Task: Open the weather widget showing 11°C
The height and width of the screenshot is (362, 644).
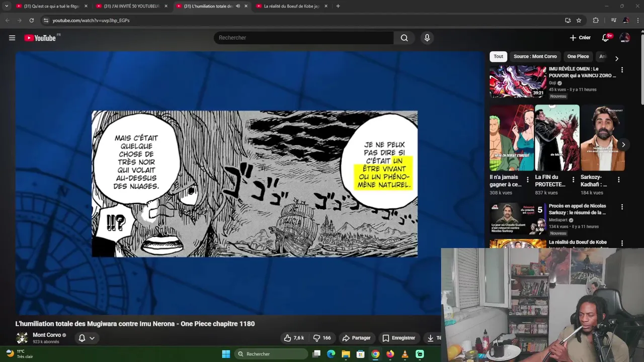Action: [x=20, y=354]
